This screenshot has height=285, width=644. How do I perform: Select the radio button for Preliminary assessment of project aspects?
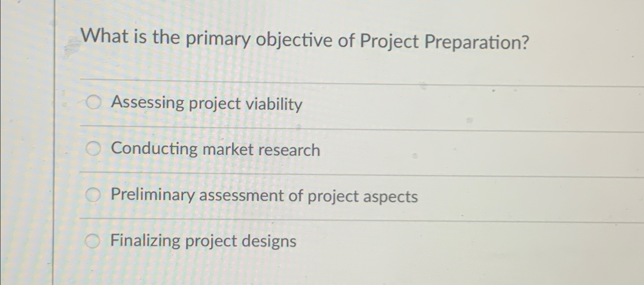92,195
